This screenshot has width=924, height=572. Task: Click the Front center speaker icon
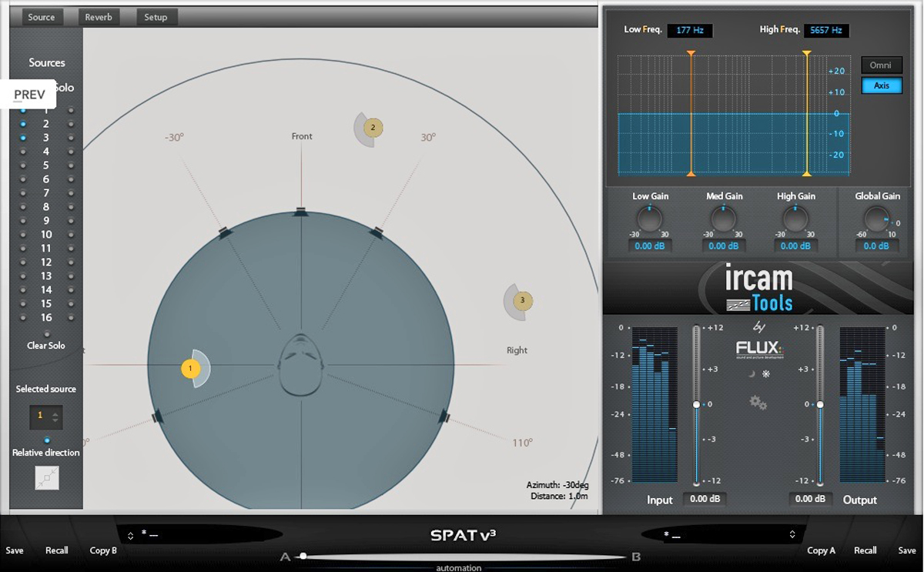pyautogui.click(x=300, y=212)
